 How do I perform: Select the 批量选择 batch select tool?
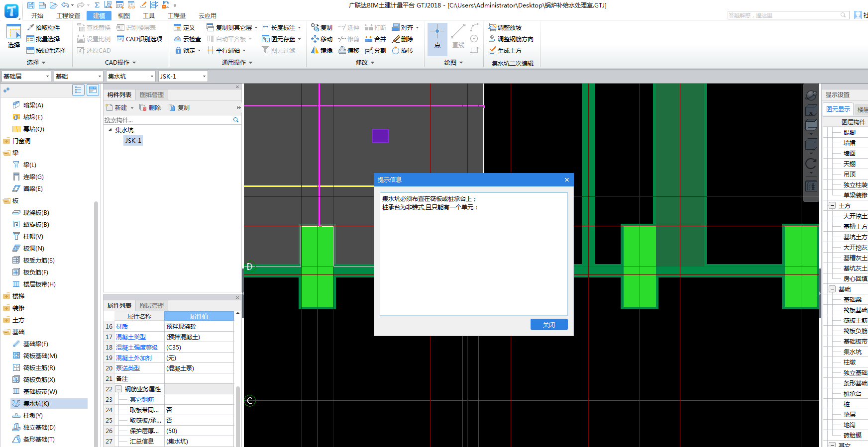pos(43,39)
